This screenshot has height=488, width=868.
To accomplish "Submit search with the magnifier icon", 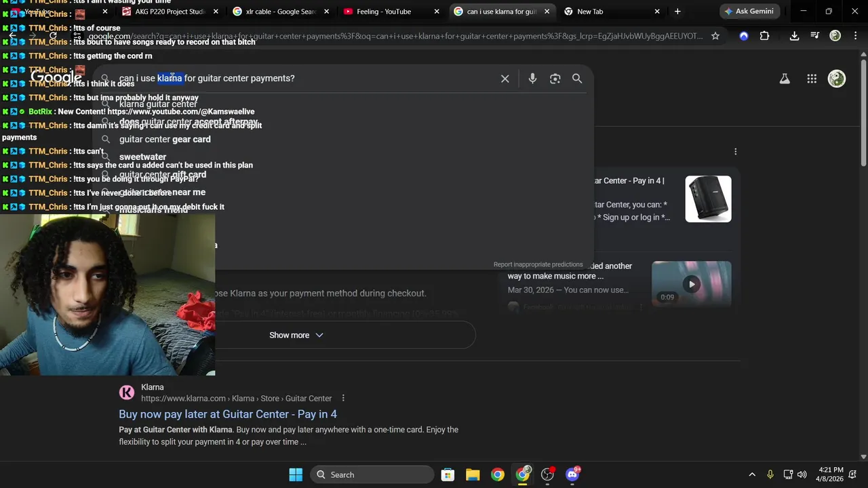I will tap(577, 79).
